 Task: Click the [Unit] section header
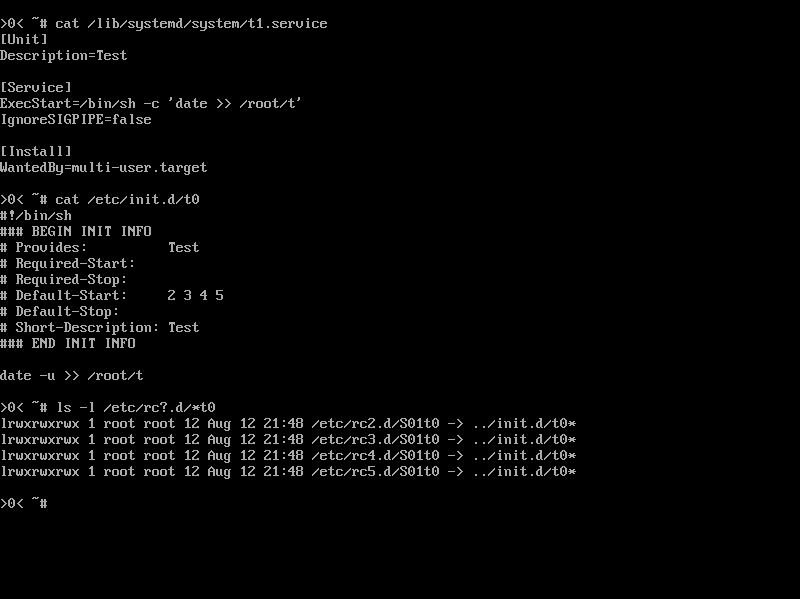click(24, 39)
